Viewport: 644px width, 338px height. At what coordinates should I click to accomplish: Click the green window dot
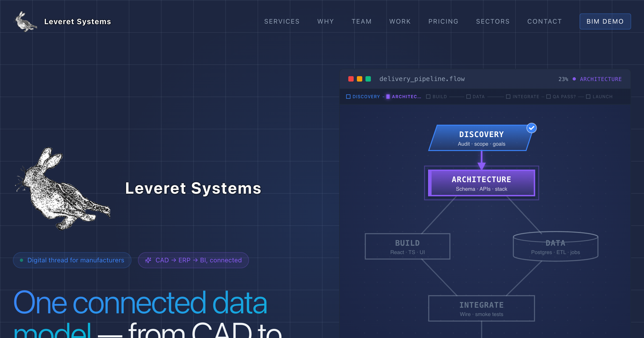pos(368,79)
